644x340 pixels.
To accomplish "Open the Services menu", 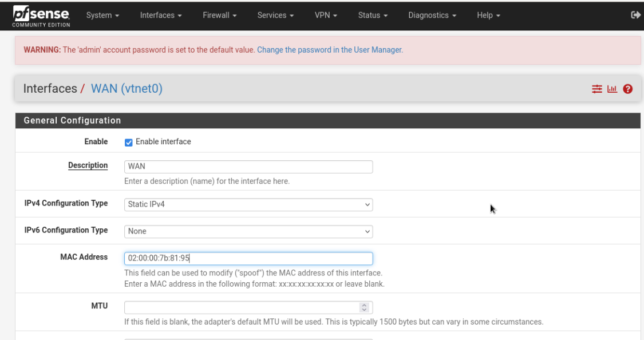I will point(275,15).
